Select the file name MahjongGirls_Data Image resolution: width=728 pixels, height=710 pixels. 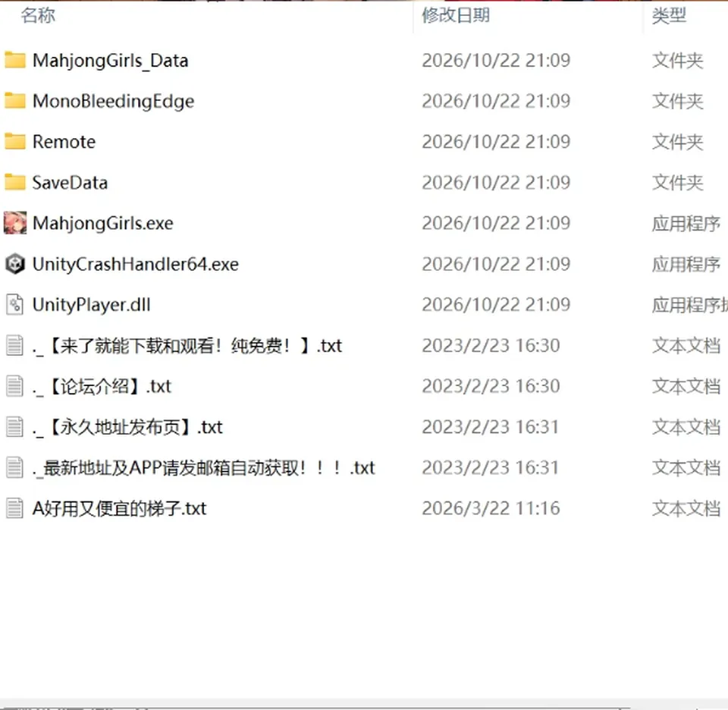[111, 61]
